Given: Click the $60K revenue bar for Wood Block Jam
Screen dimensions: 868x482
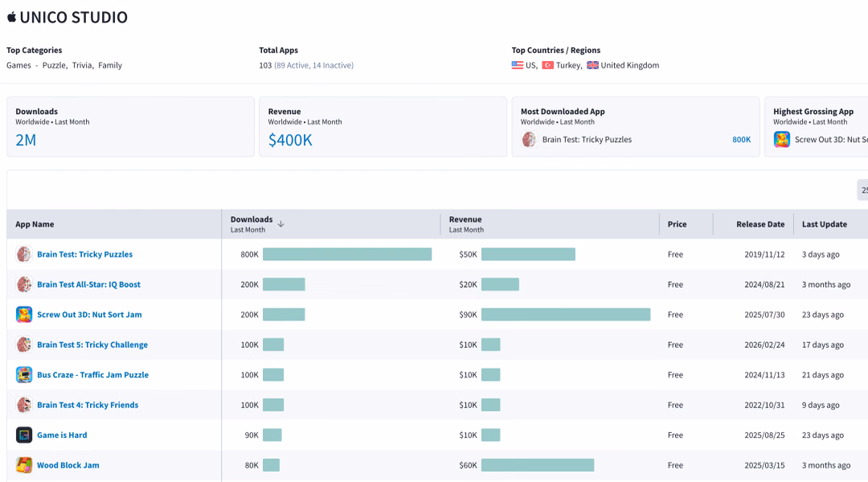Looking at the screenshot, I should (538, 465).
